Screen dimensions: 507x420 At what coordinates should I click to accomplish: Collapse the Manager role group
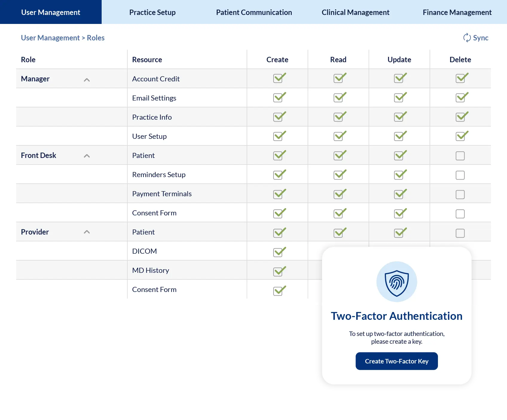click(x=87, y=80)
